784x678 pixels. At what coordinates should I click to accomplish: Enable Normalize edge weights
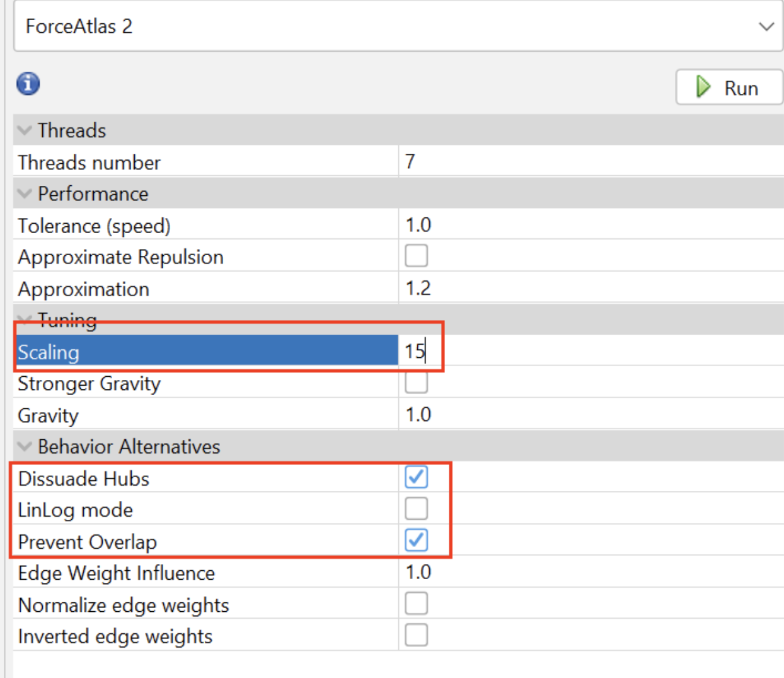(x=417, y=603)
